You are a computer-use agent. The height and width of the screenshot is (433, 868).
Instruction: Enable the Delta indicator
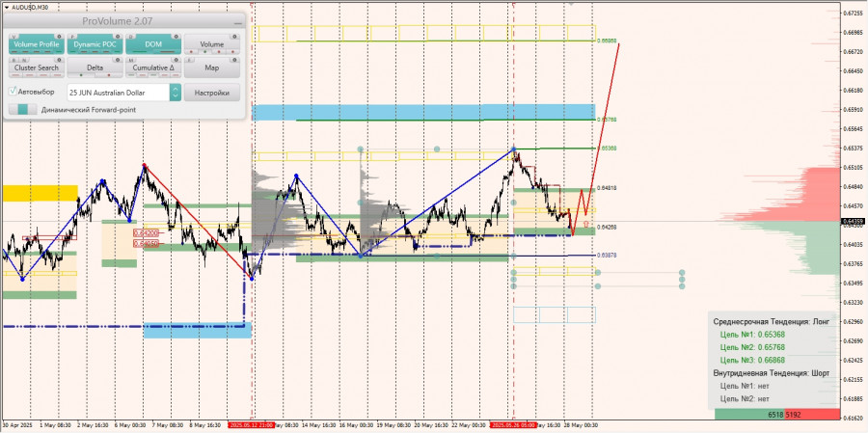(x=95, y=68)
